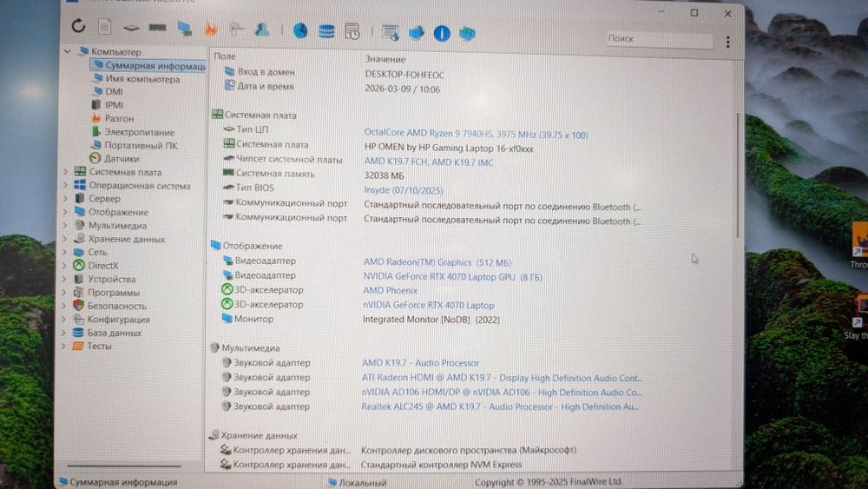Click the teal cube toolbar icon
The width and height of the screenshot is (868, 489).
tap(467, 34)
